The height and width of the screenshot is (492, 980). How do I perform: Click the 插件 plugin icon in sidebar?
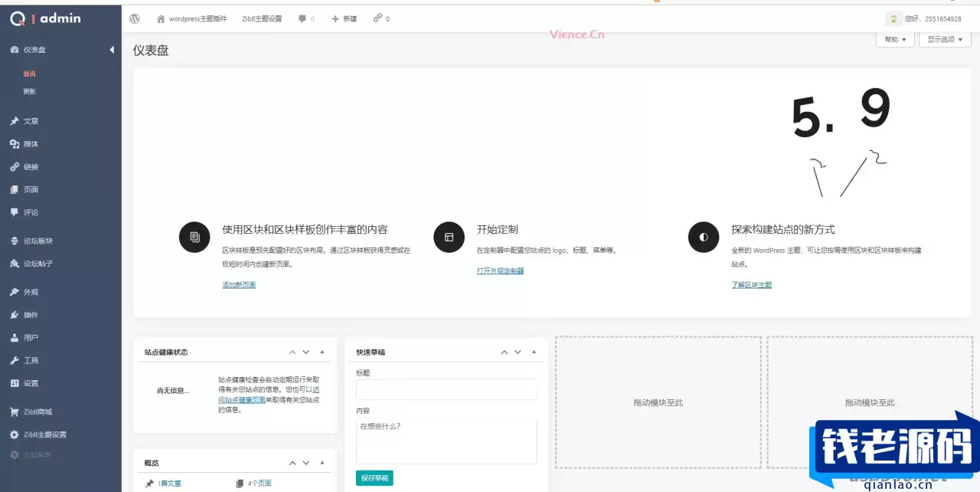click(15, 315)
